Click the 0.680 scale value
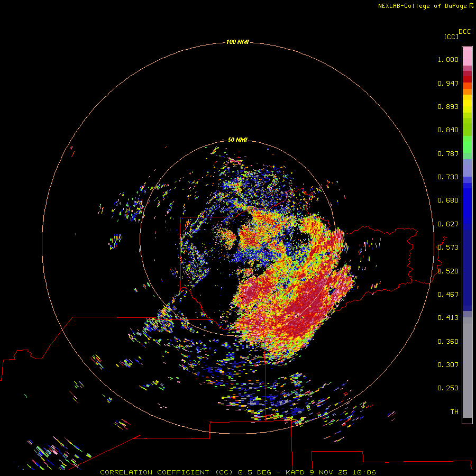Screen dimensions: 476x476 point(448,200)
